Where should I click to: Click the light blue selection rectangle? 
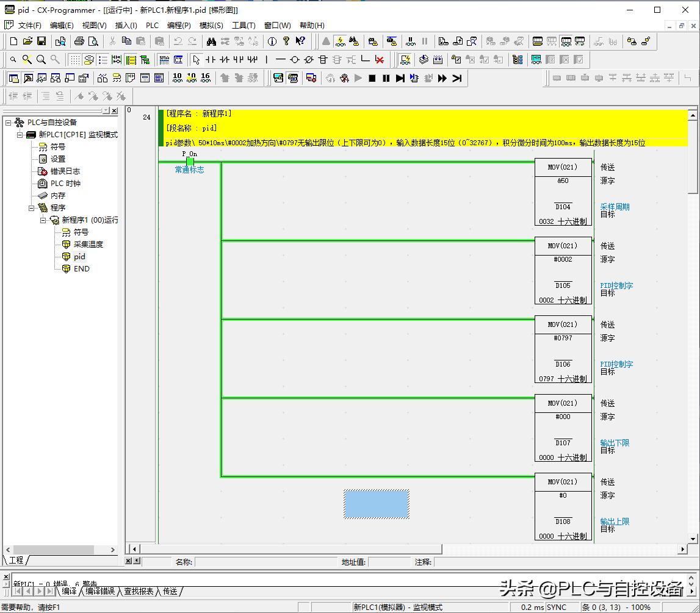[x=377, y=504]
